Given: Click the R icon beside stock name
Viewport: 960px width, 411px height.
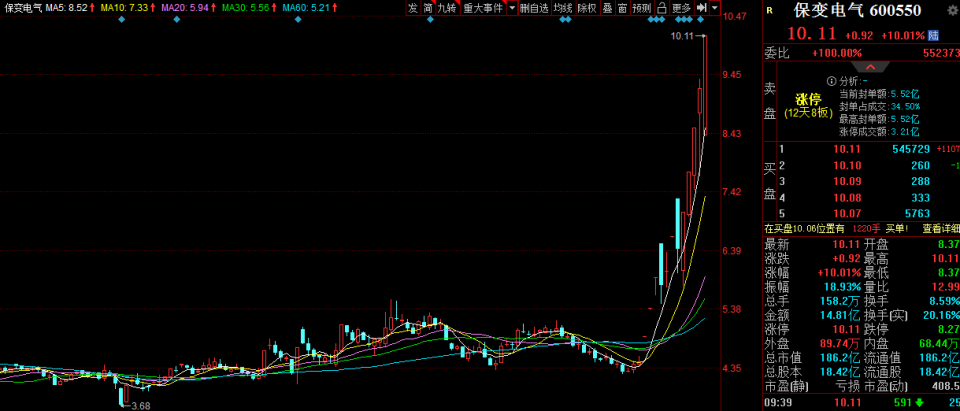Looking at the screenshot, I should coord(769,11).
